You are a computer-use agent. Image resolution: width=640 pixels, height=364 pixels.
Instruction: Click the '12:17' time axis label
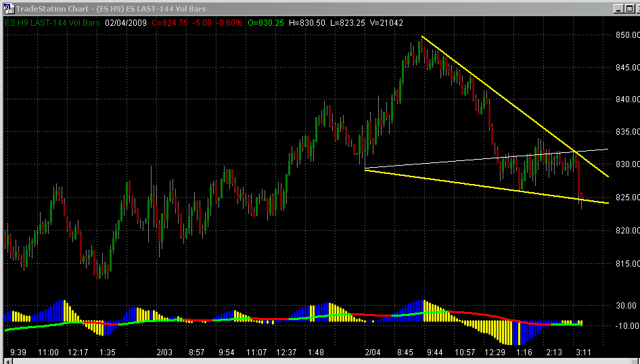78,352
